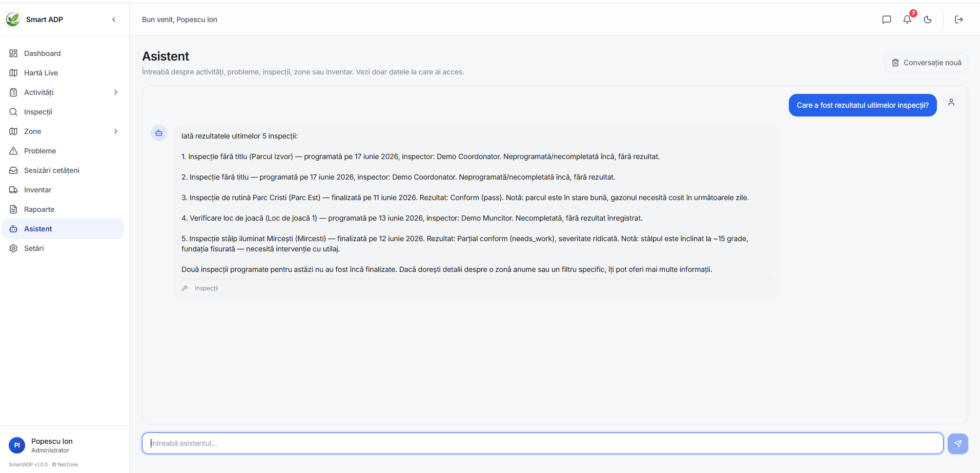Expand the Zone submenu chevron
The image size is (980, 473).
point(116,131)
